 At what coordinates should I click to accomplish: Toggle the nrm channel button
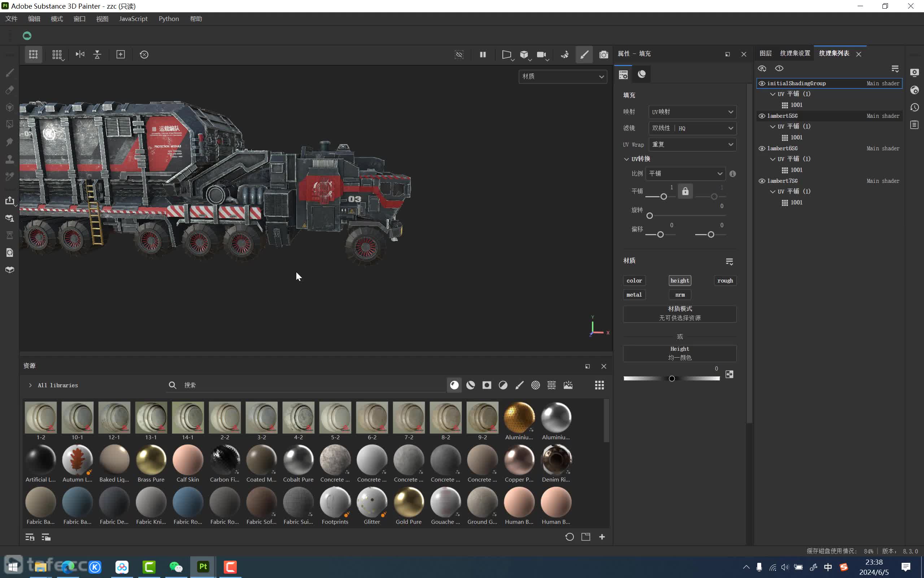(680, 295)
